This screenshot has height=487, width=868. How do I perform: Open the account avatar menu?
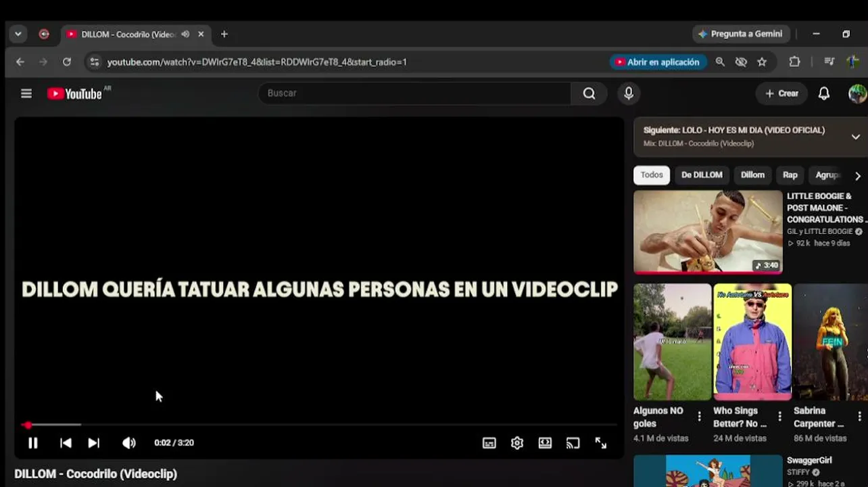[857, 93]
